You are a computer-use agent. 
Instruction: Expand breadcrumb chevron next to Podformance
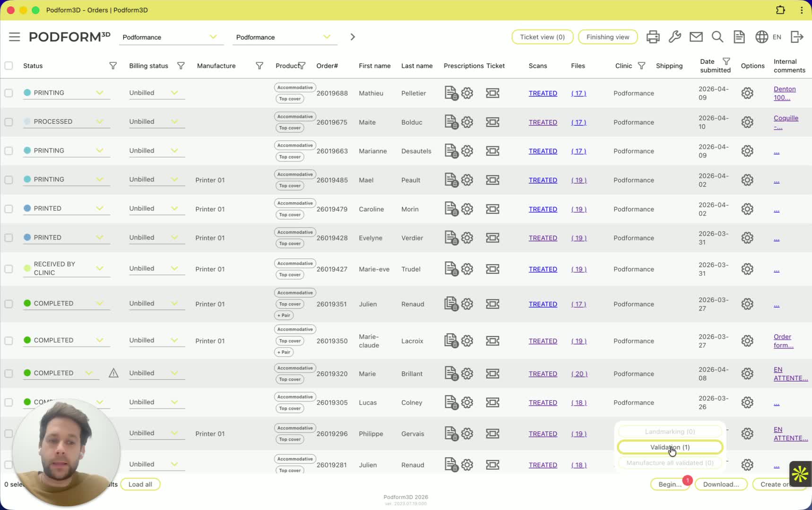352,37
